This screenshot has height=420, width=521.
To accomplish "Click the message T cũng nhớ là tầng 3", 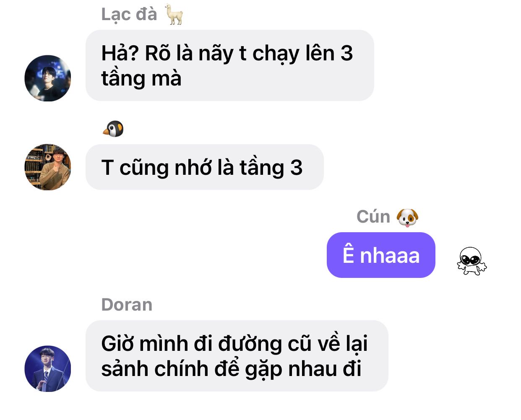I will coord(205,167).
